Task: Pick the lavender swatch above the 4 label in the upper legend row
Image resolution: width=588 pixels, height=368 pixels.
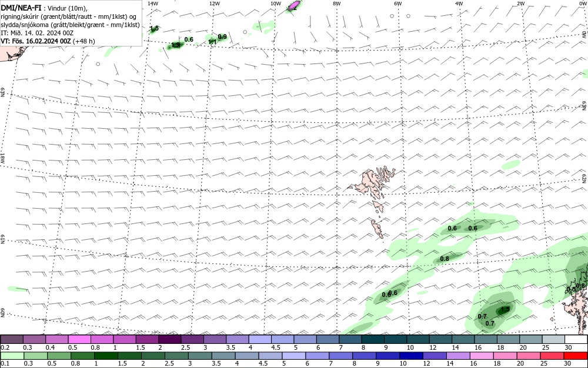Action: (260, 340)
